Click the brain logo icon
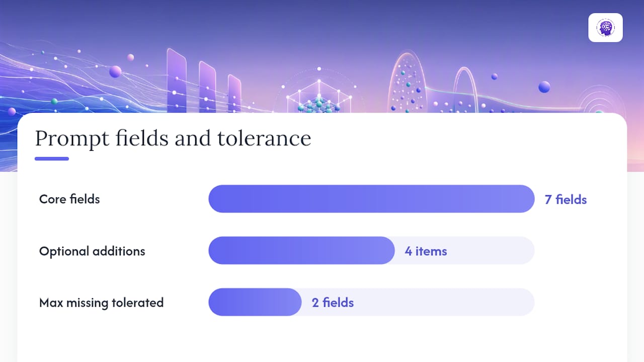The width and height of the screenshot is (644, 362). [x=605, y=28]
